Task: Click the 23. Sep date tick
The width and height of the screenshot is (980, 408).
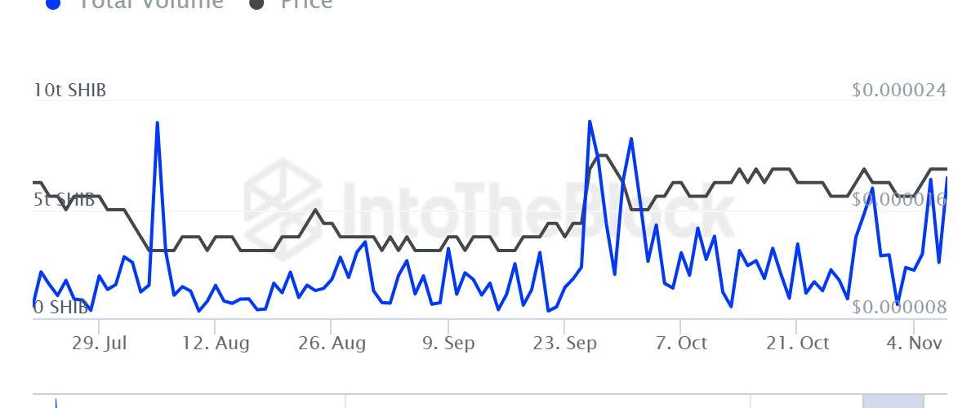Action: 563,344
